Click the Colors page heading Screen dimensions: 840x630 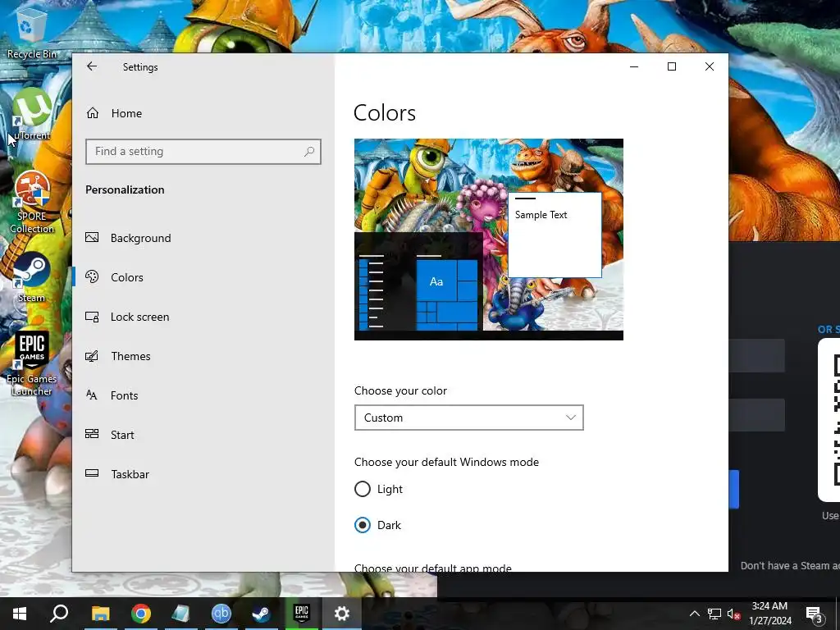pos(385,113)
